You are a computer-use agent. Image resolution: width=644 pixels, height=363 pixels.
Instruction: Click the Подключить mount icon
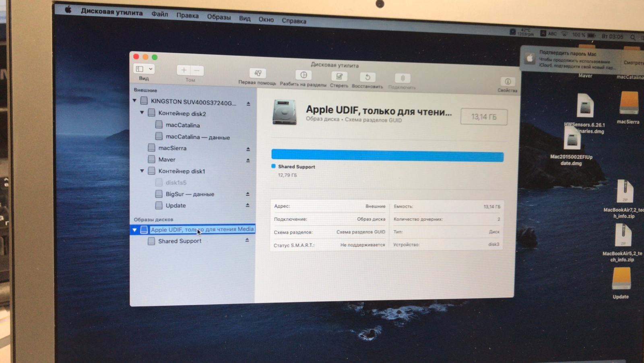pos(402,78)
